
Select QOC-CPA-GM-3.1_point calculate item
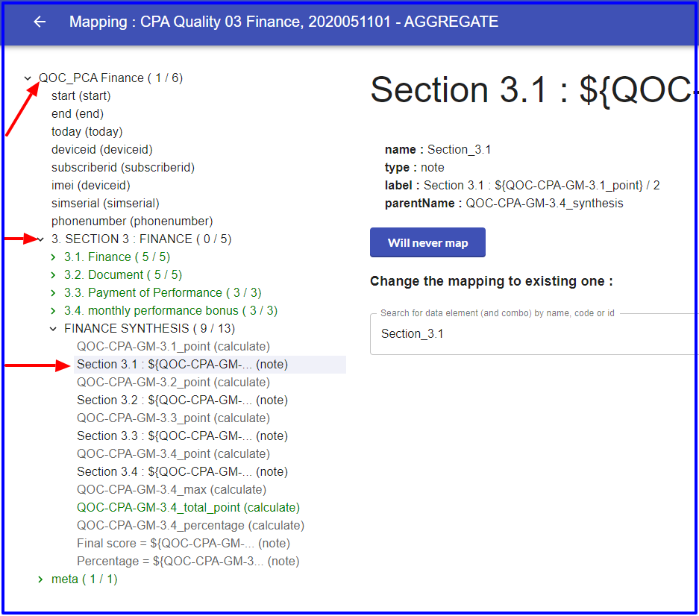coord(173,346)
